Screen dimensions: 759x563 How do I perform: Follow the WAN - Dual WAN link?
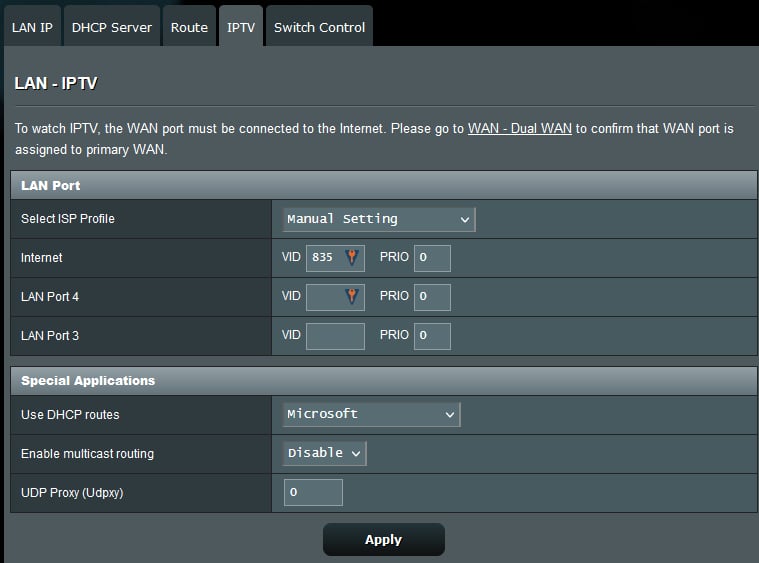[x=519, y=129]
